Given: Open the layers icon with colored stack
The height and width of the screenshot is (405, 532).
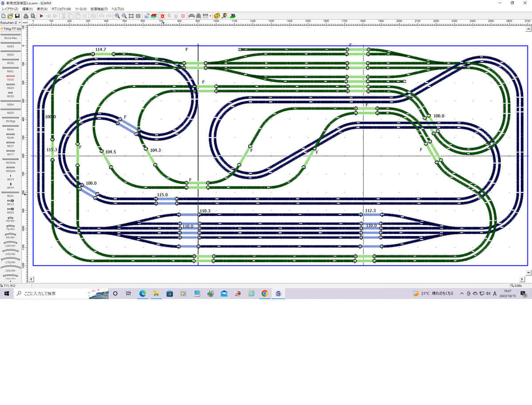Looking at the screenshot, I should (x=153, y=16).
